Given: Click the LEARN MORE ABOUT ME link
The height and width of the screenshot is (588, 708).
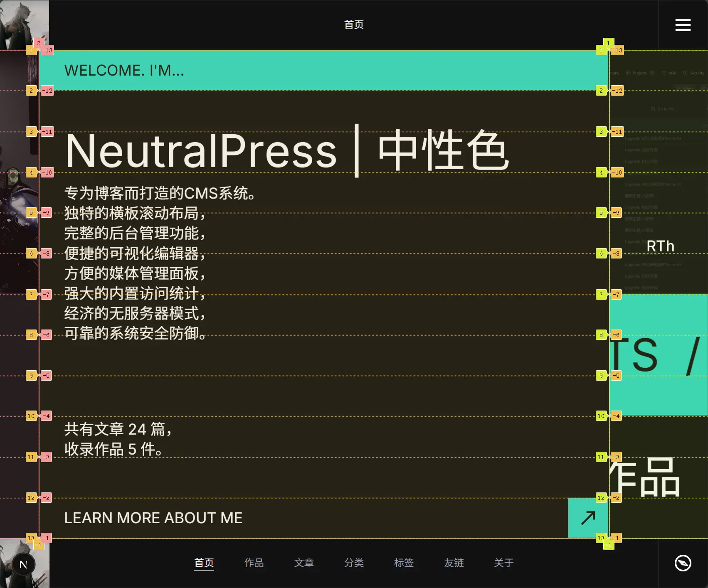Looking at the screenshot, I should 153,518.
